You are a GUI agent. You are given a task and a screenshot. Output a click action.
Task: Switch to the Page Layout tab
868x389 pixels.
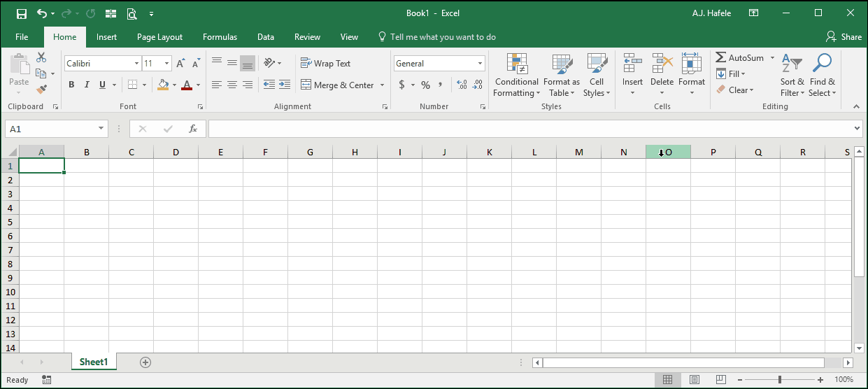click(159, 37)
